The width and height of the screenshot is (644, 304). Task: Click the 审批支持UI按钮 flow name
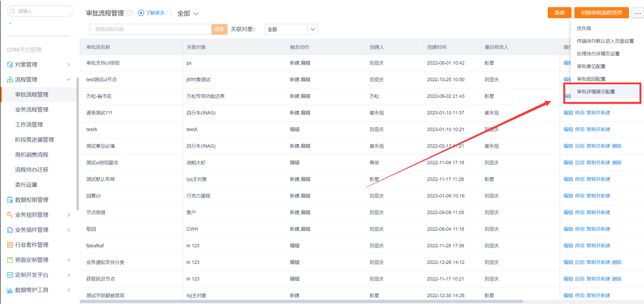[x=103, y=63]
